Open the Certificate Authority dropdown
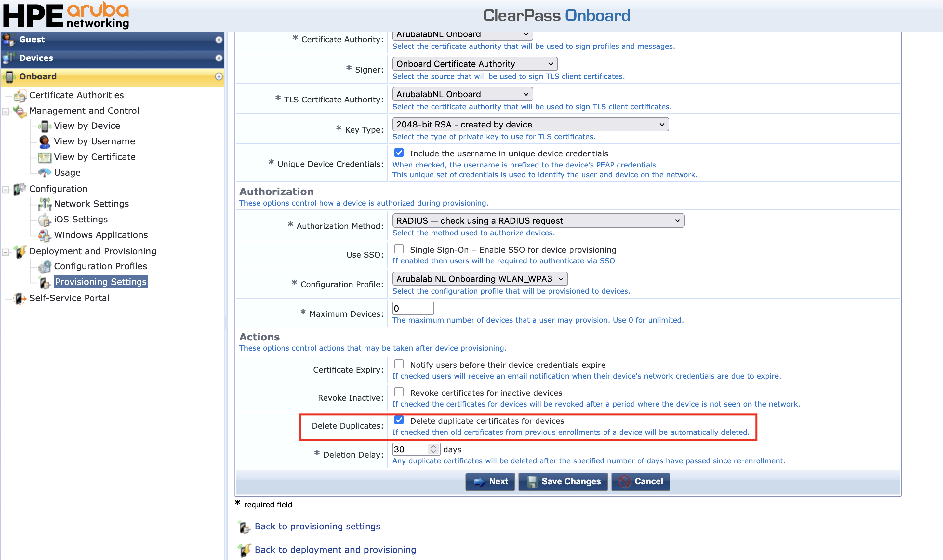This screenshot has height=560, width=943. [x=462, y=35]
